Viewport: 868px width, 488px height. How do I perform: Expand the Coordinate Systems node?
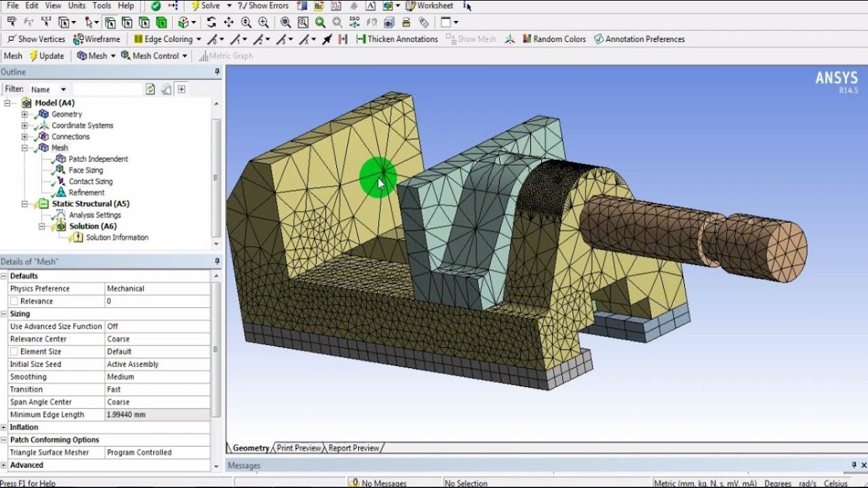pos(24,125)
